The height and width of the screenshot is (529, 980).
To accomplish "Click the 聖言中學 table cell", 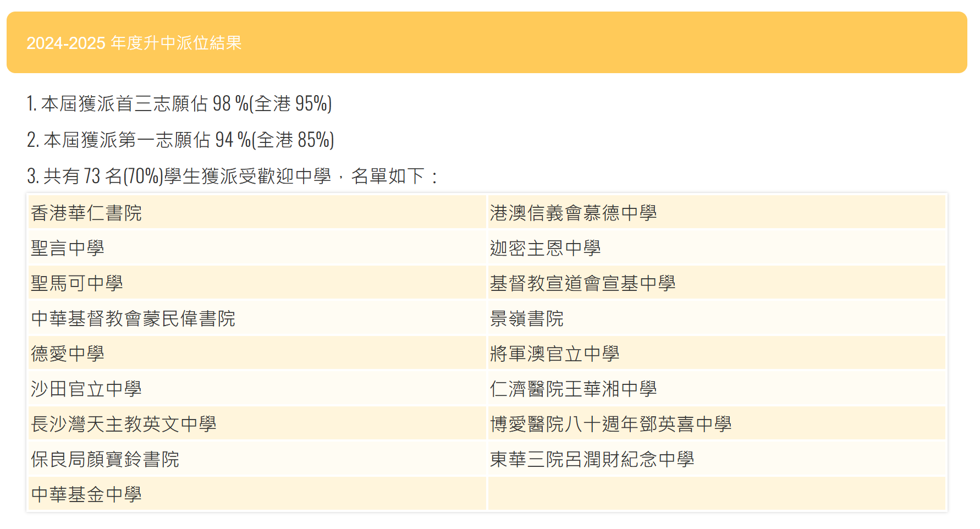I will [x=68, y=248].
